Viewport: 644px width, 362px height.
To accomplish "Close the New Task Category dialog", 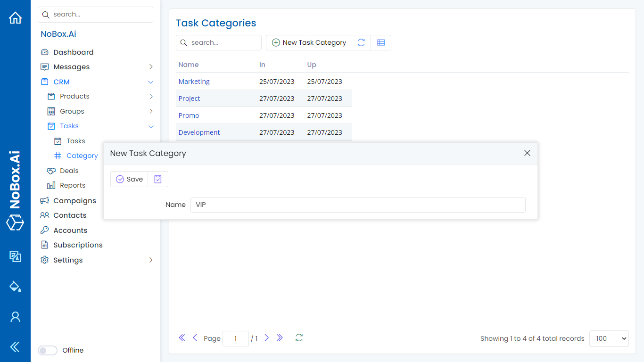I will 527,153.
